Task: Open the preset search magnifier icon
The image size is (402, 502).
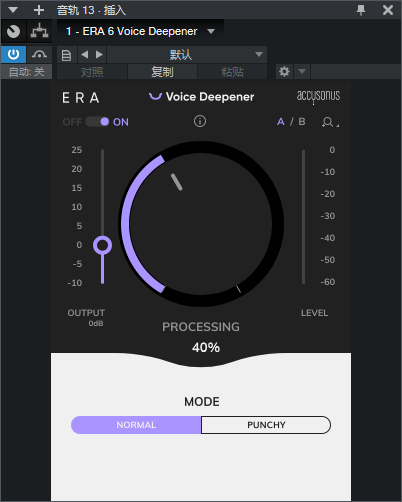Action: tap(330, 122)
